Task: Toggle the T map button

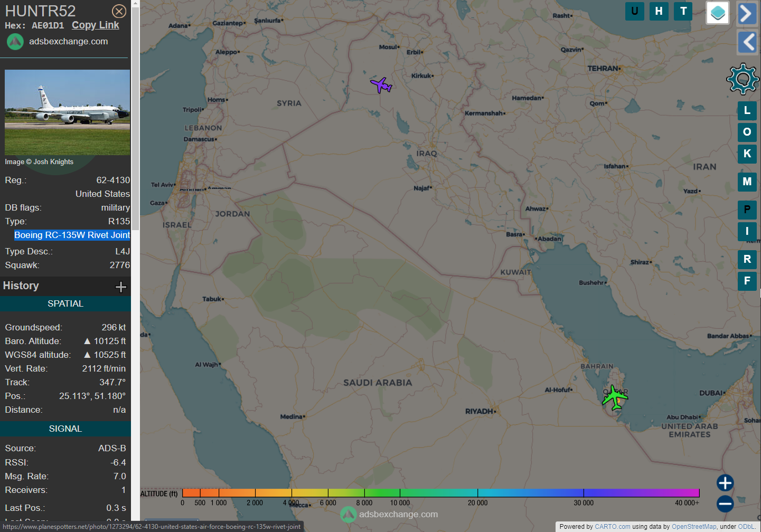Action: (x=683, y=11)
